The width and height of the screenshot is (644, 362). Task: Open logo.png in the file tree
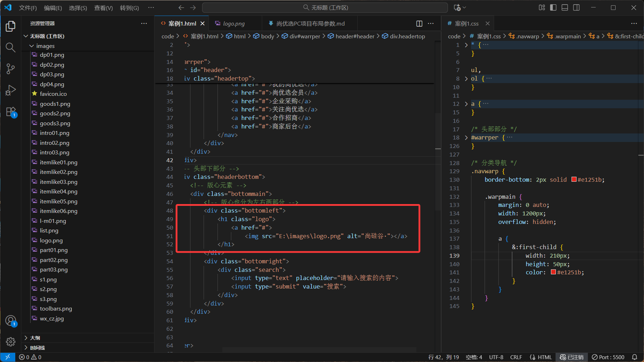(x=88, y=240)
